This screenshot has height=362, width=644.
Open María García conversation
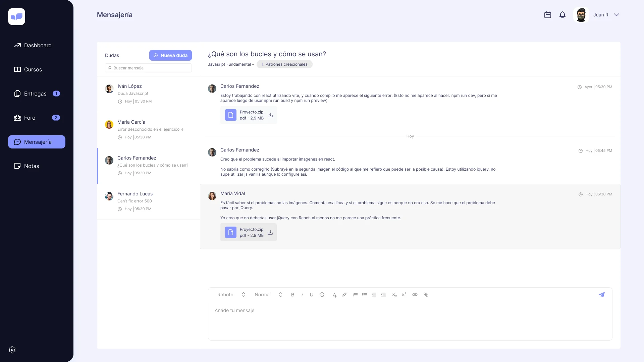[148, 130]
